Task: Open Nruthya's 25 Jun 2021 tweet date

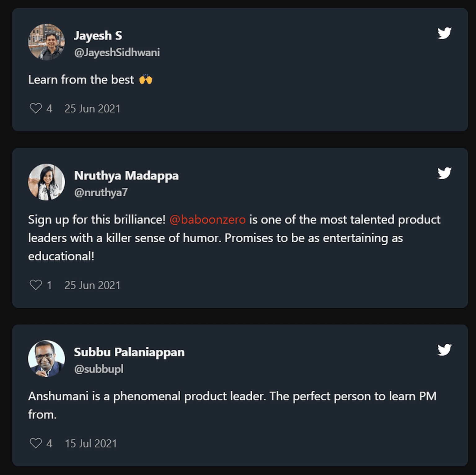Action: point(92,285)
